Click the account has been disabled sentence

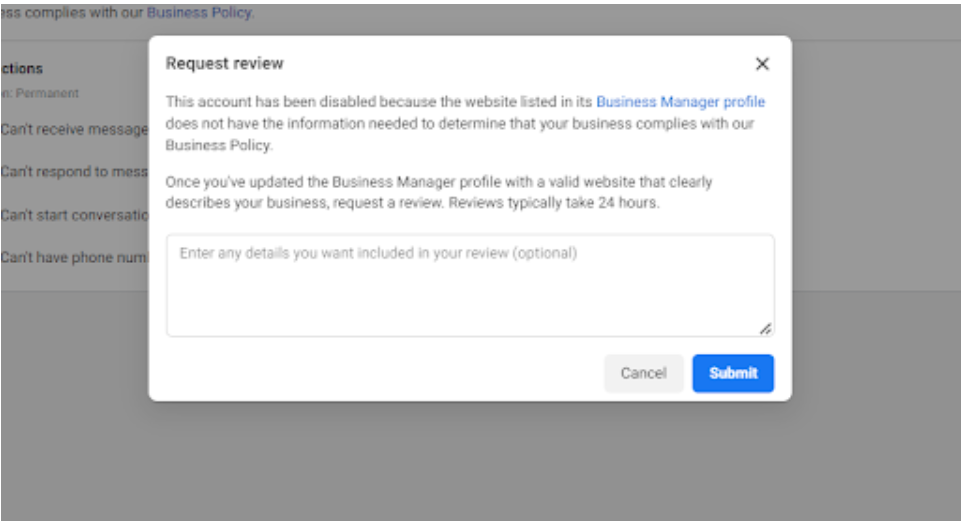(x=380, y=101)
